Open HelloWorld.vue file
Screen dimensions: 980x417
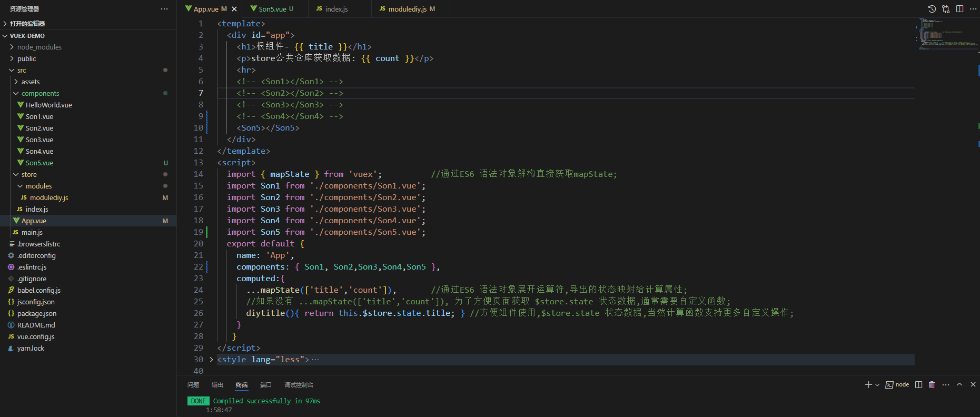(88, 105)
